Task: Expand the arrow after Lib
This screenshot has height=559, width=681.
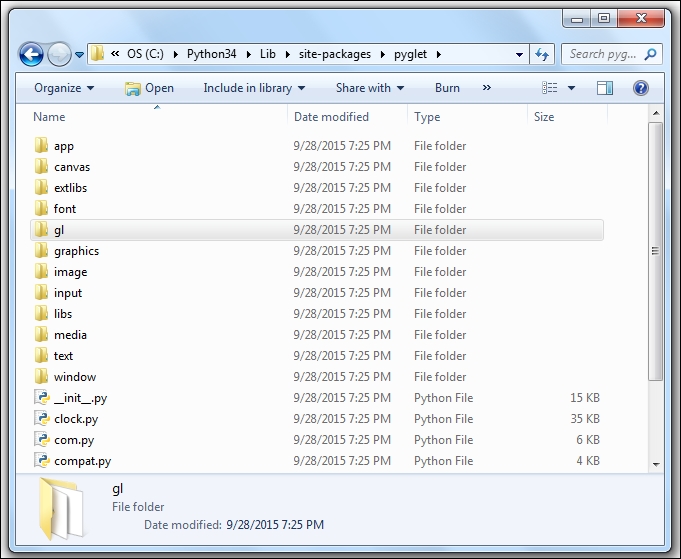Action: pyautogui.click(x=288, y=54)
